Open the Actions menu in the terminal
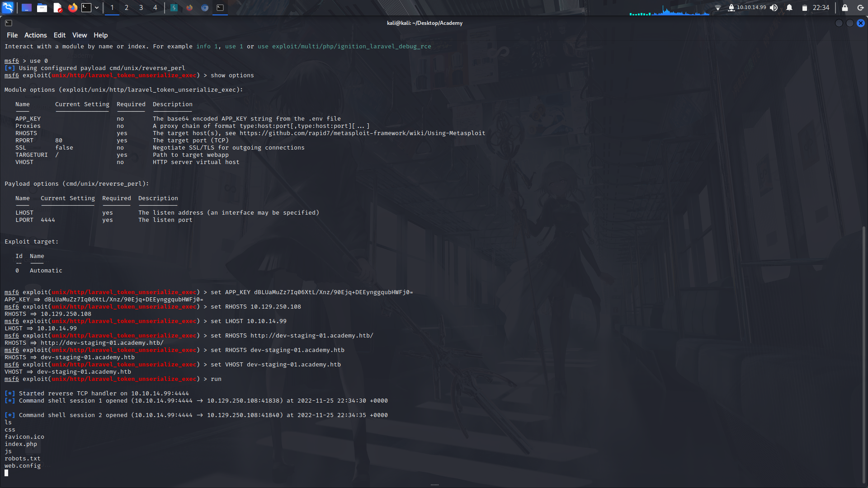Image resolution: width=868 pixels, height=488 pixels. point(35,35)
